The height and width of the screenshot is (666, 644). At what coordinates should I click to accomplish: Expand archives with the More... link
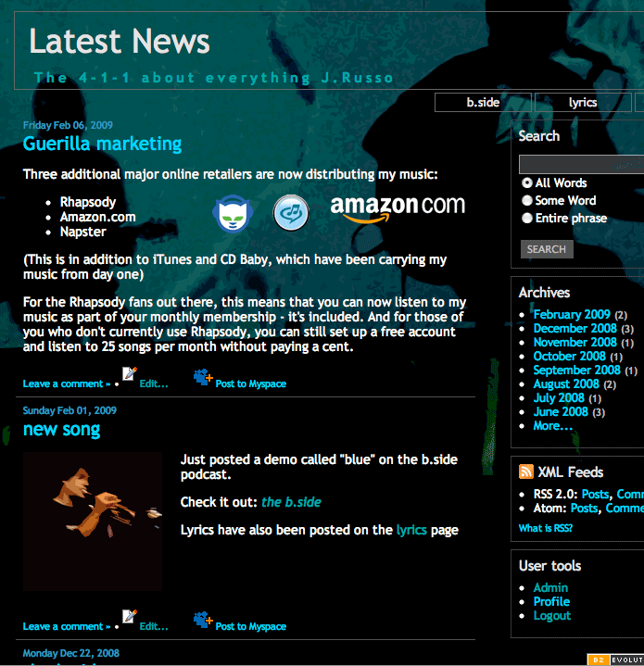[x=553, y=425]
